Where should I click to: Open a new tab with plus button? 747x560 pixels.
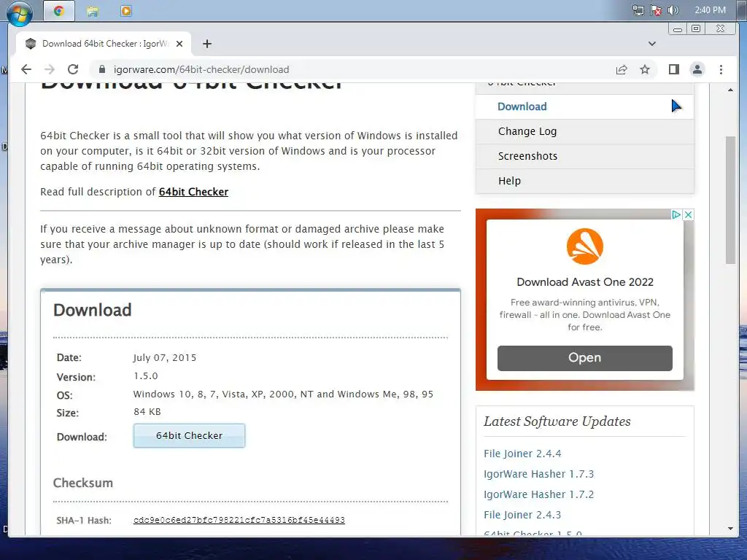click(x=206, y=44)
